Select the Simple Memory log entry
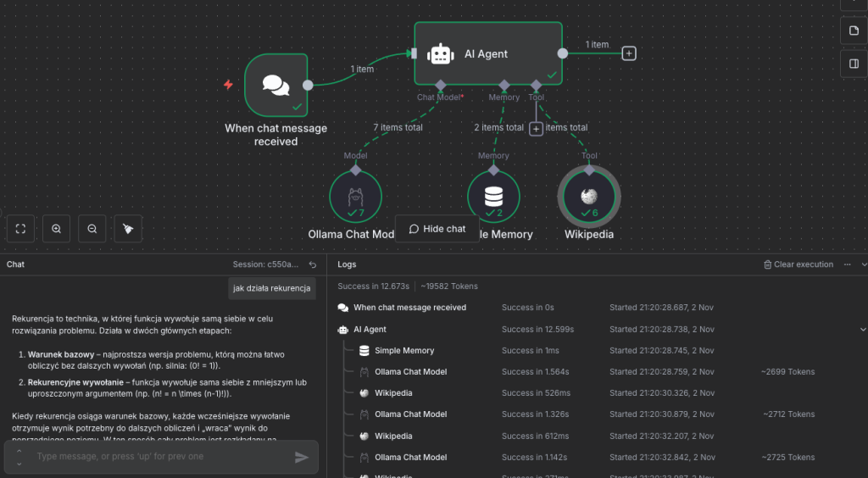 click(x=404, y=350)
